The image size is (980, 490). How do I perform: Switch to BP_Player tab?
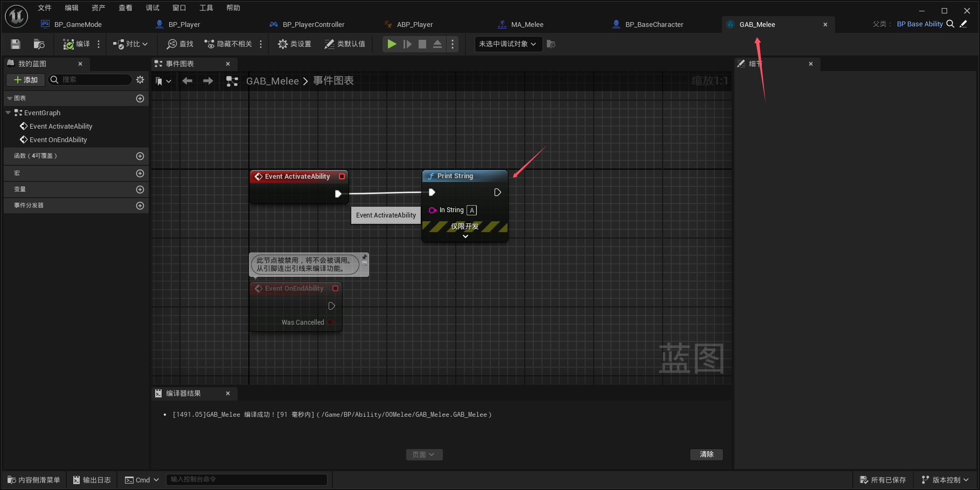pyautogui.click(x=184, y=24)
